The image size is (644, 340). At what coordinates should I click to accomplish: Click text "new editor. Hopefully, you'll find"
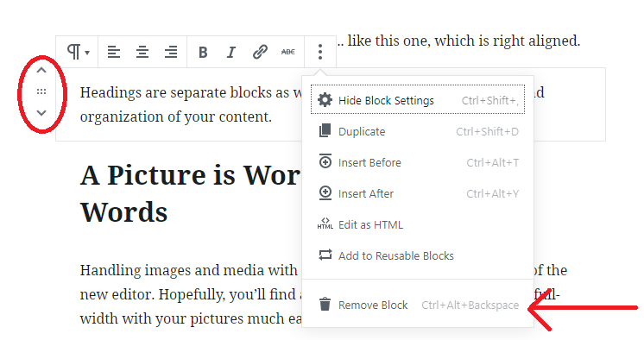(x=188, y=294)
